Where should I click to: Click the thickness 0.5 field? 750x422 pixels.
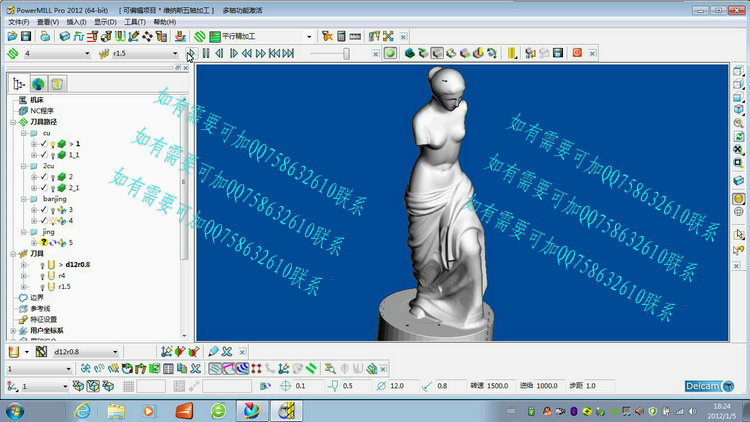(356, 386)
